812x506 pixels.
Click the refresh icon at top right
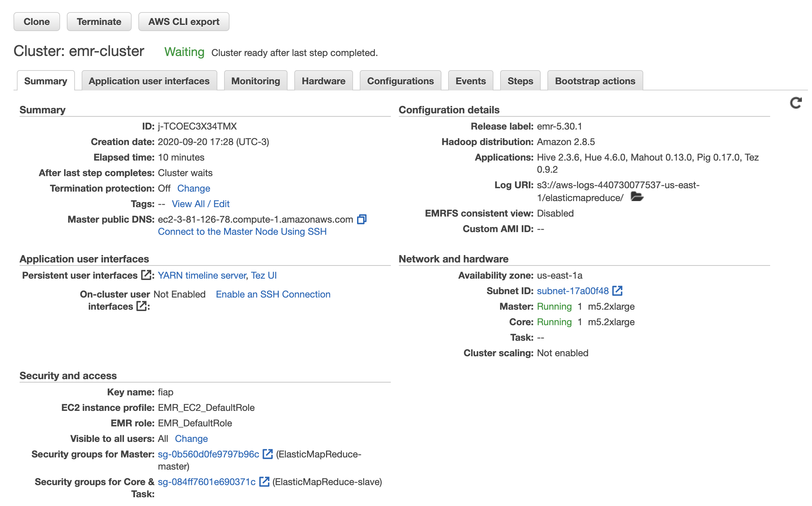coord(796,103)
